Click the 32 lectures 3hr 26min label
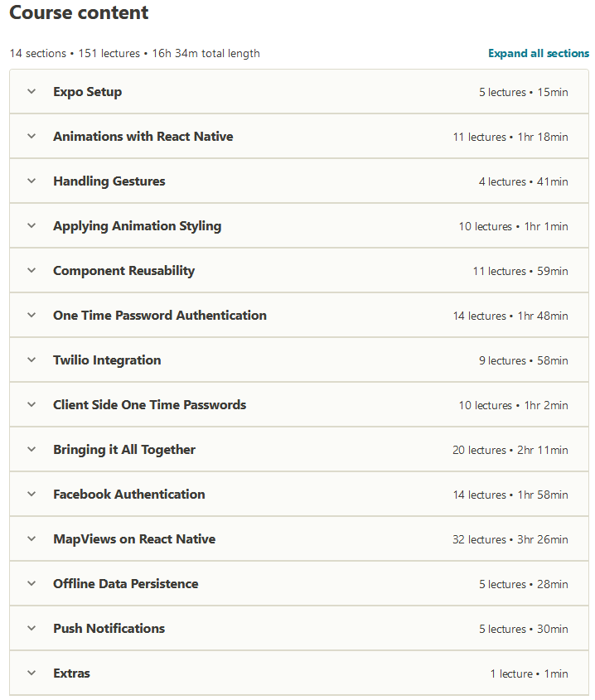The image size is (595, 700). pyautogui.click(x=510, y=539)
